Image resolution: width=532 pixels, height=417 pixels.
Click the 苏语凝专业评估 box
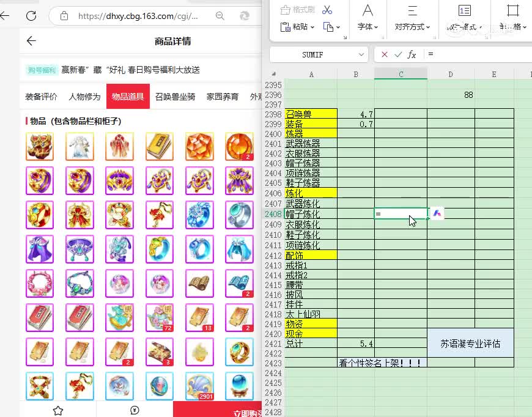470,343
